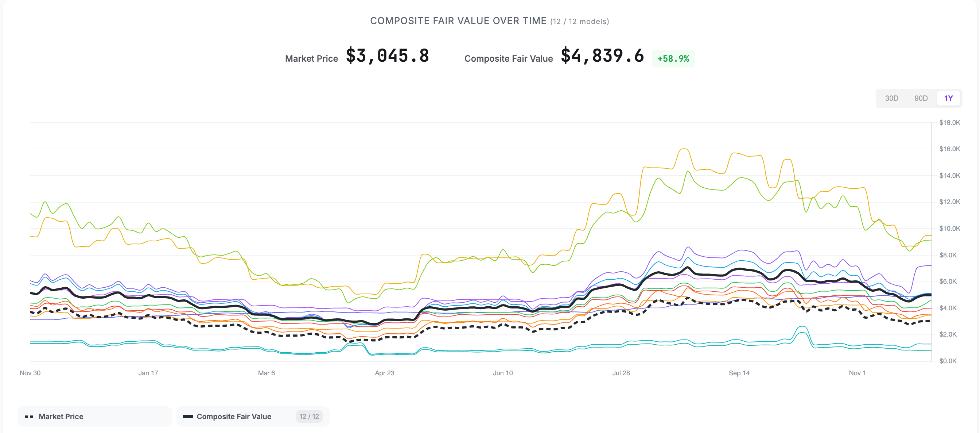
Task: Click the Jul 28 axis date label
Action: click(x=622, y=373)
